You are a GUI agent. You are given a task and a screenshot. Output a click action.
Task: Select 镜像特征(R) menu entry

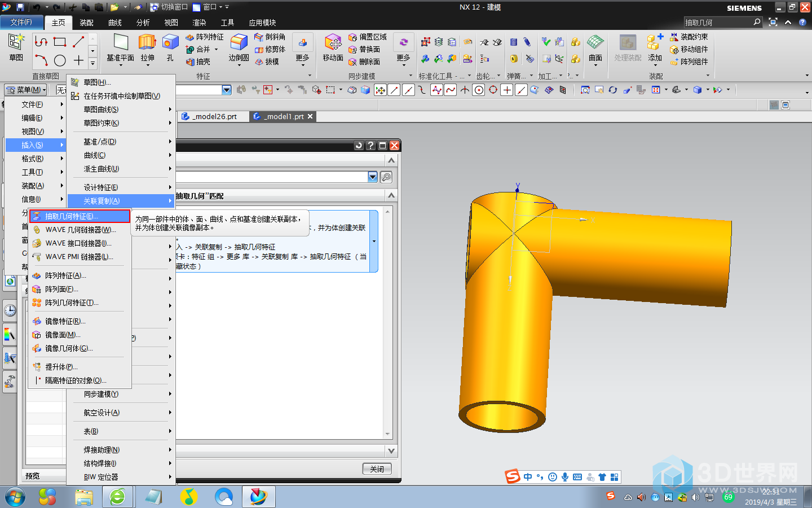coord(80,321)
